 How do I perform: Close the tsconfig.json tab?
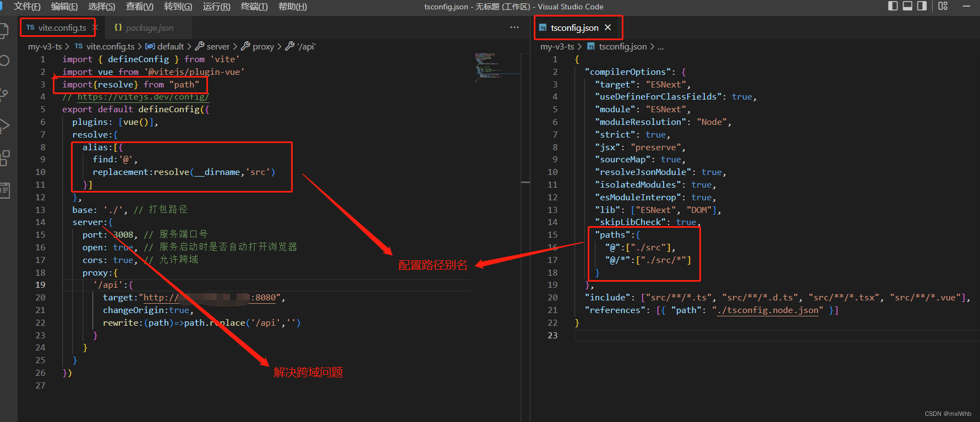(607, 28)
